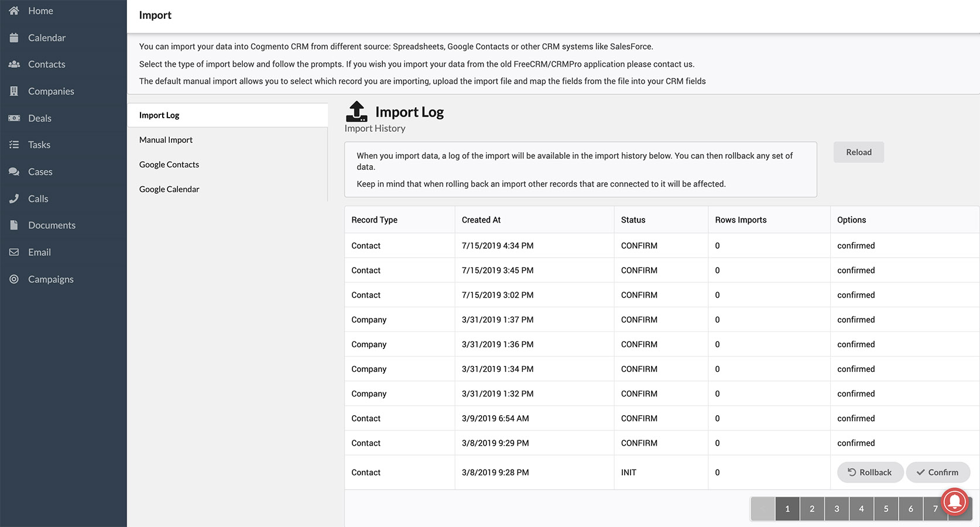Click the Home house icon in sidebar
This screenshot has width=980, height=527.
coord(14,11)
